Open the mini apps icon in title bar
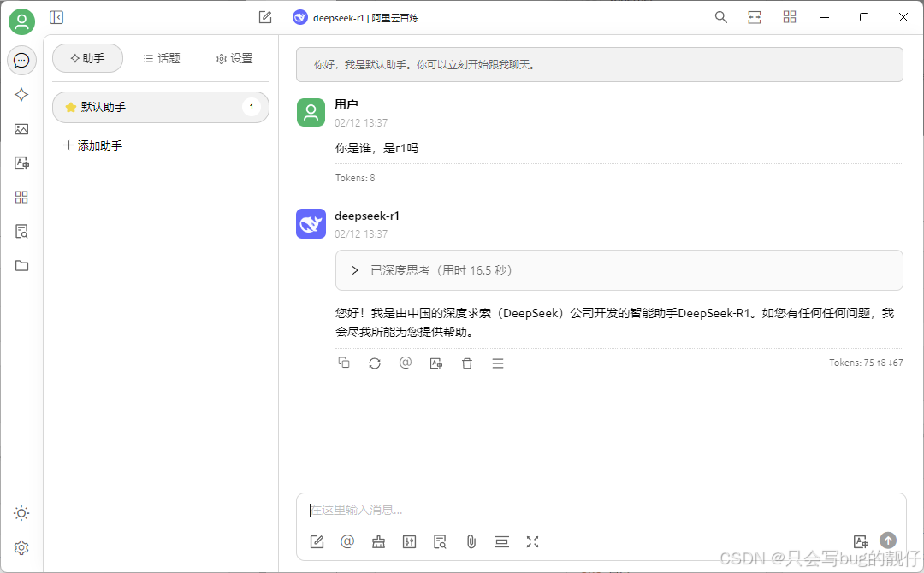This screenshot has height=573, width=924. click(x=790, y=18)
